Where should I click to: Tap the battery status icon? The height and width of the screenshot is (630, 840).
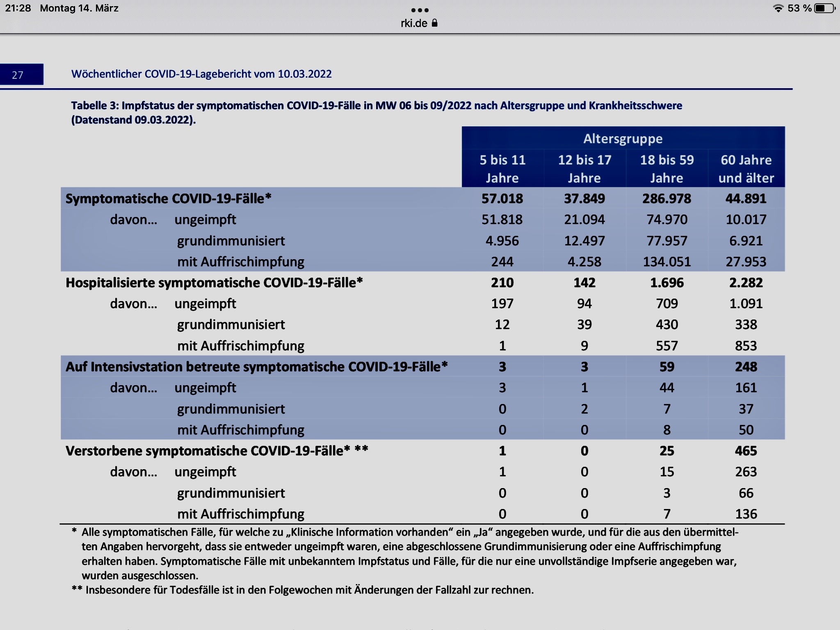[824, 8]
